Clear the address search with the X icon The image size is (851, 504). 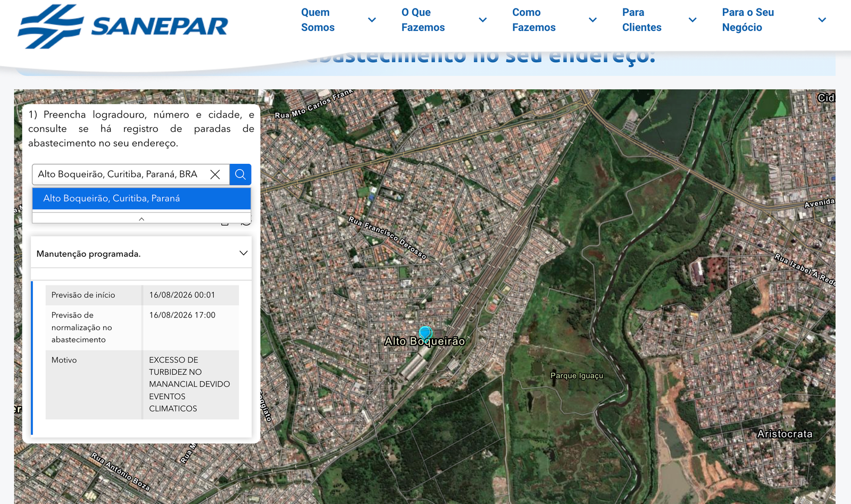point(215,174)
